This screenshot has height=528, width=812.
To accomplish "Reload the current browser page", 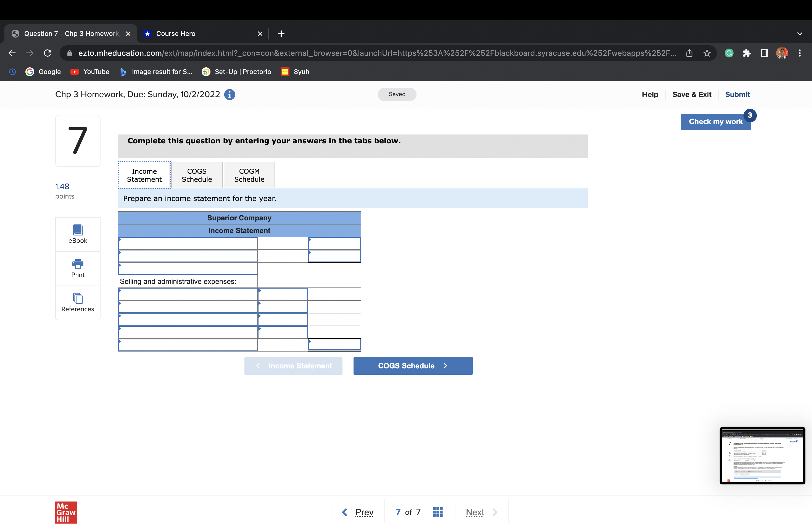I will (x=48, y=53).
